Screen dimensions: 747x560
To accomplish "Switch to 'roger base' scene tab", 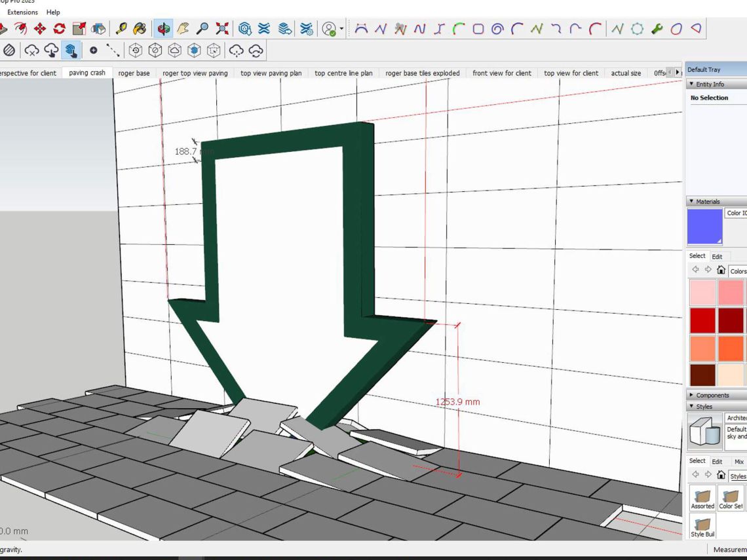I will (x=134, y=73).
